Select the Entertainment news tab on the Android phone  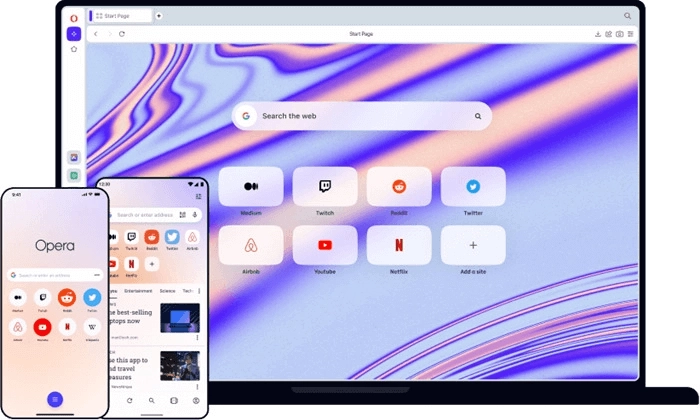click(138, 291)
